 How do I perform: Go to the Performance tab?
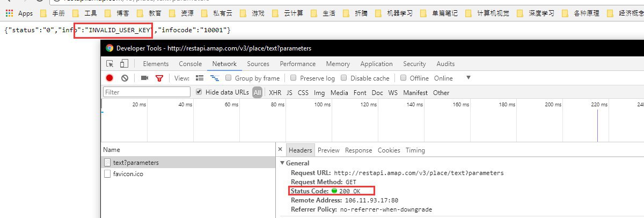pyautogui.click(x=298, y=64)
